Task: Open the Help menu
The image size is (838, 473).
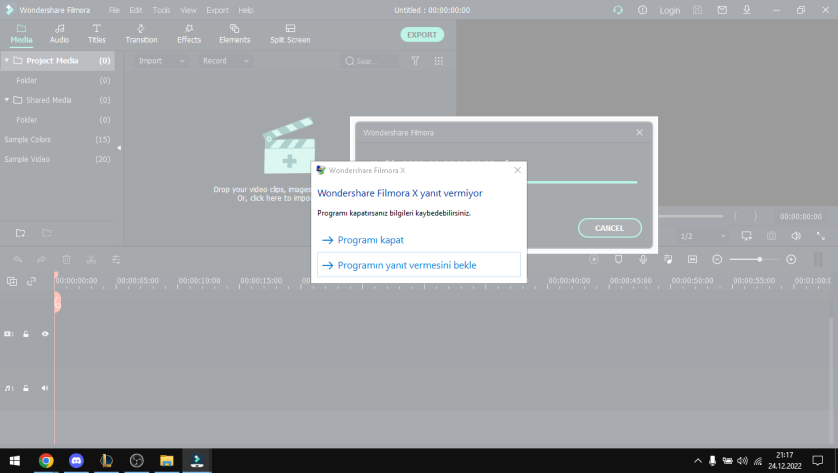Action: [x=246, y=10]
